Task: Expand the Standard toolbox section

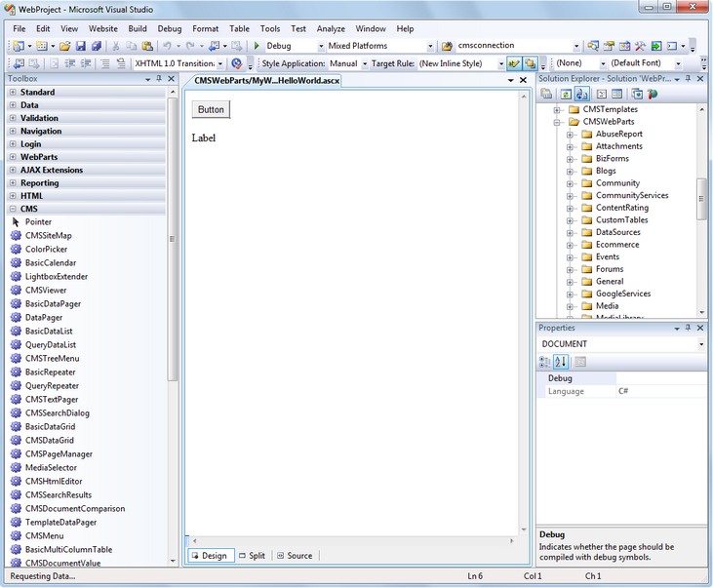Action: click(x=13, y=93)
